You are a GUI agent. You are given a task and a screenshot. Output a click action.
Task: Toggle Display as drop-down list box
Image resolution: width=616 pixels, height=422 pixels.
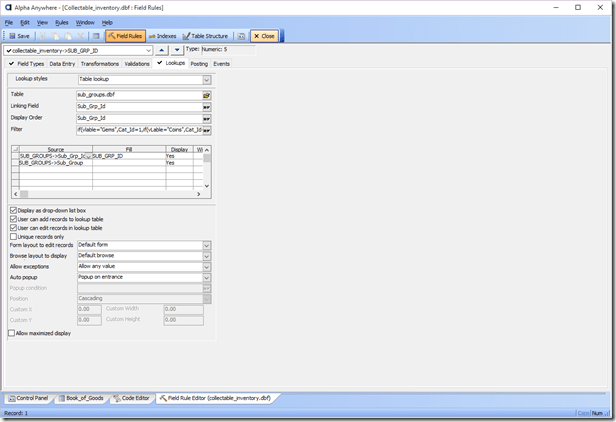tap(13, 211)
